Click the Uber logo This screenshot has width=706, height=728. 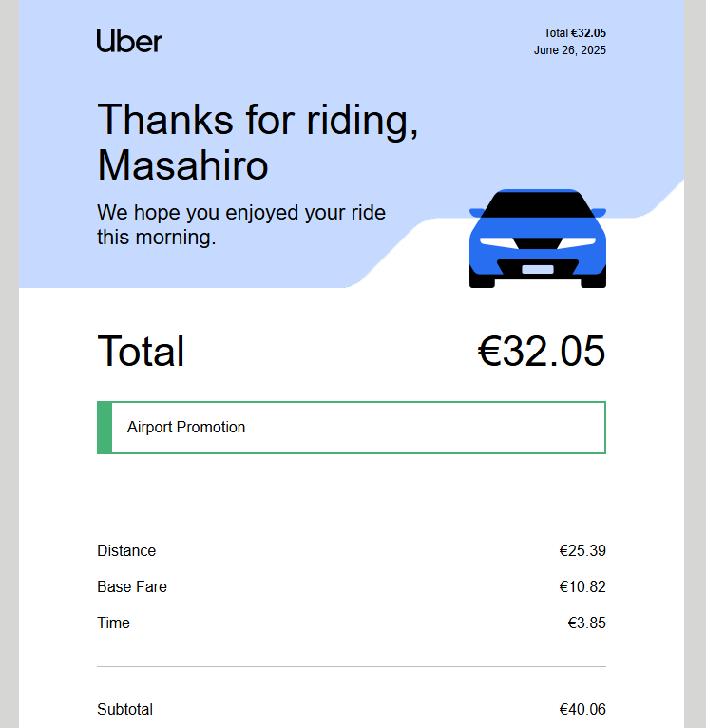(129, 41)
